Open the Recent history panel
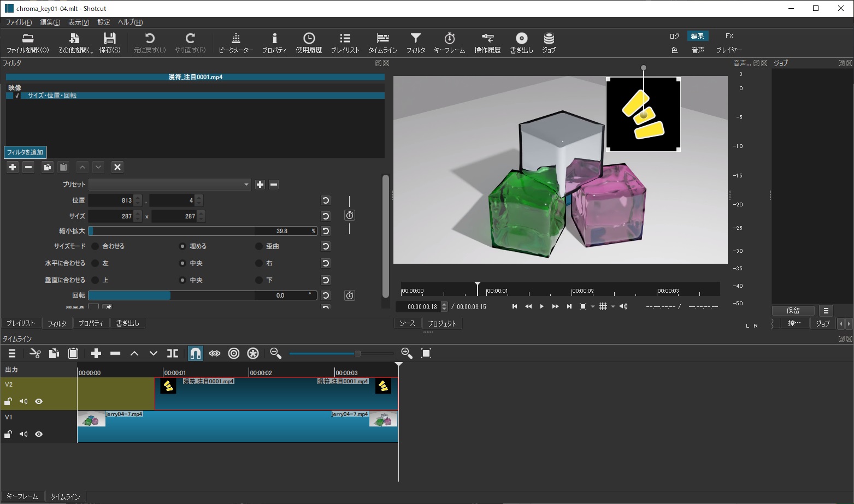This screenshot has height=504, width=854. (309, 43)
